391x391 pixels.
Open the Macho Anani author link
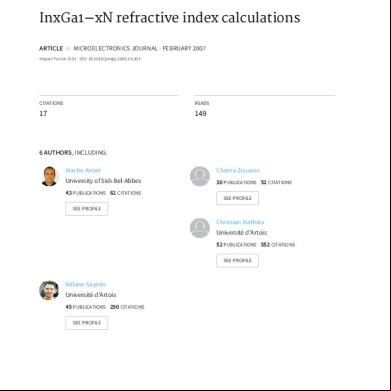83,170
